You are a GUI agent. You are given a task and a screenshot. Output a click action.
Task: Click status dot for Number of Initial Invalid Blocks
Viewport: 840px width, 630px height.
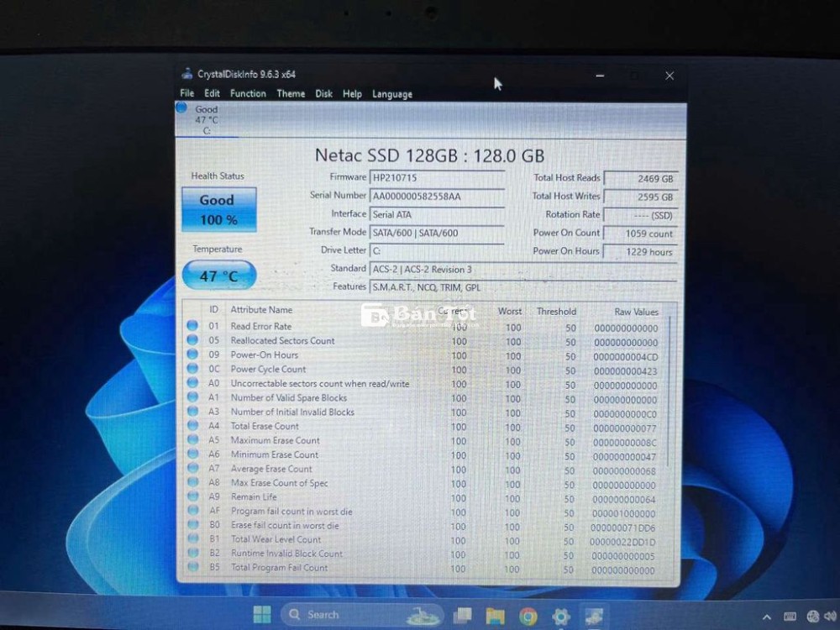192,412
